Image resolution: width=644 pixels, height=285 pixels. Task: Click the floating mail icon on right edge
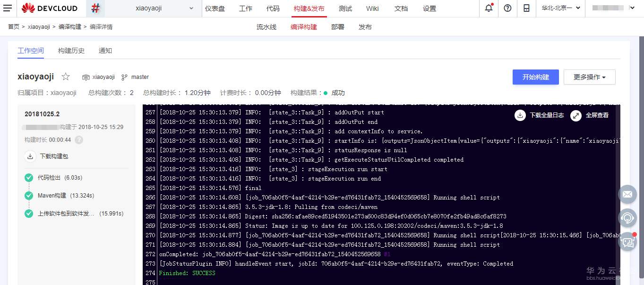tap(627, 194)
